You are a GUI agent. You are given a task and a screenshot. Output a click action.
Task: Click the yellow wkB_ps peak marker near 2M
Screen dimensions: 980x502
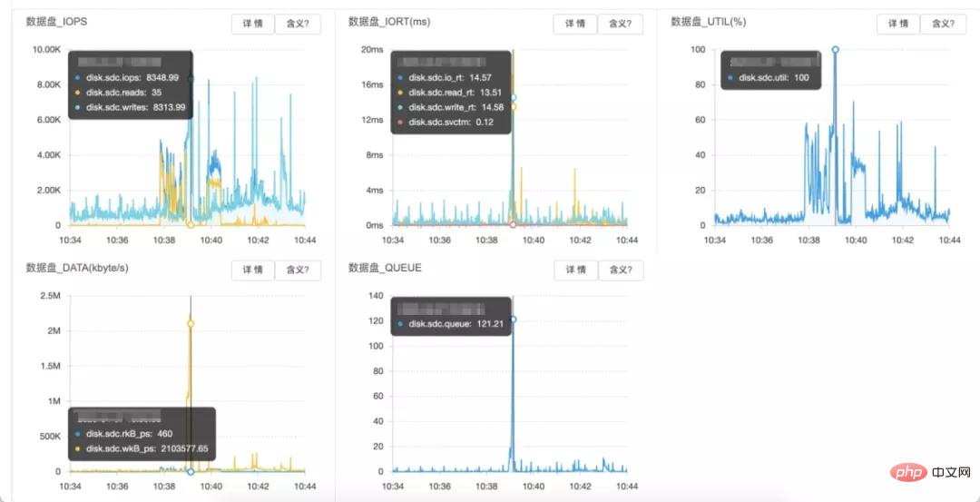[x=191, y=324]
